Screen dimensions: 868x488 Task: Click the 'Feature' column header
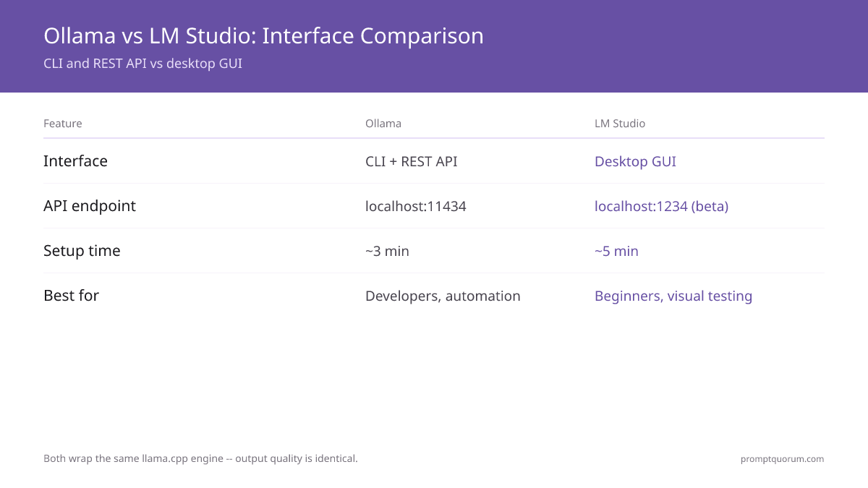(x=63, y=124)
